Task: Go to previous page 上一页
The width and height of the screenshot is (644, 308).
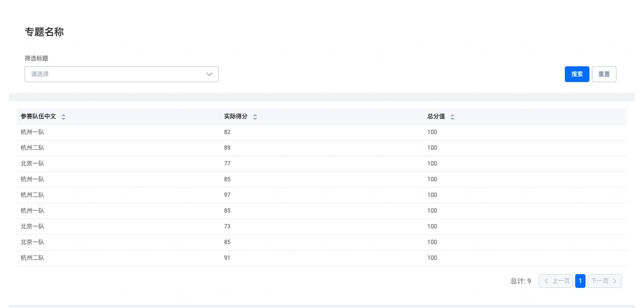Action: coord(556,281)
